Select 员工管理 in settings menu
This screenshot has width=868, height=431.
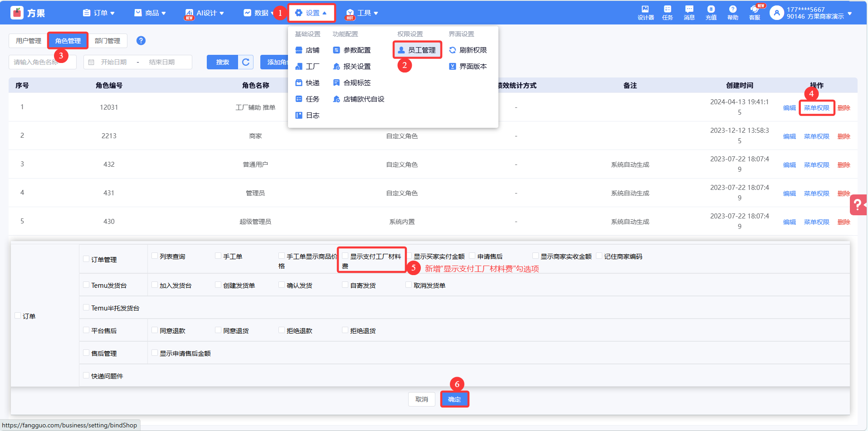click(x=417, y=50)
